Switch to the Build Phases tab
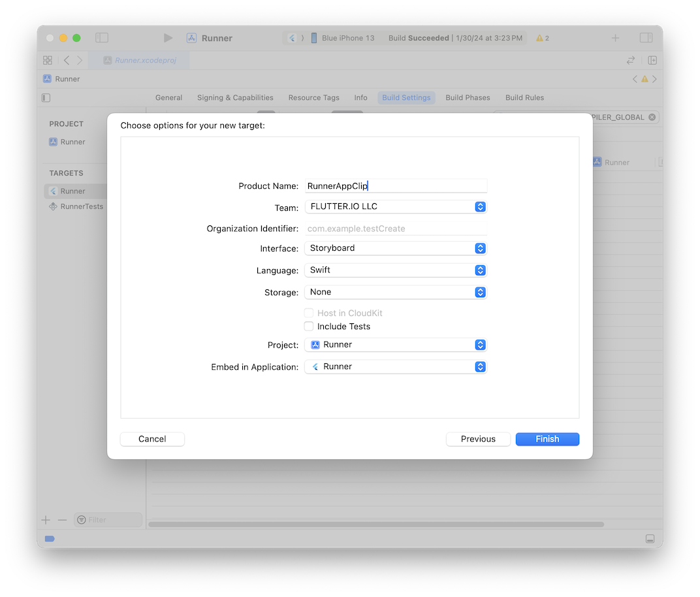The height and width of the screenshot is (597, 700). (468, 97)
